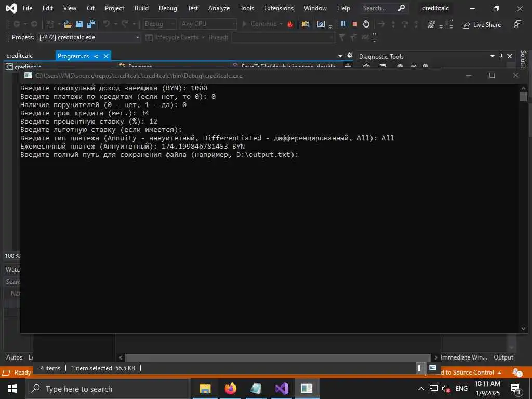Click the console window vertical scrollbar thumb

pyautogui.click(x=523, y=97)
